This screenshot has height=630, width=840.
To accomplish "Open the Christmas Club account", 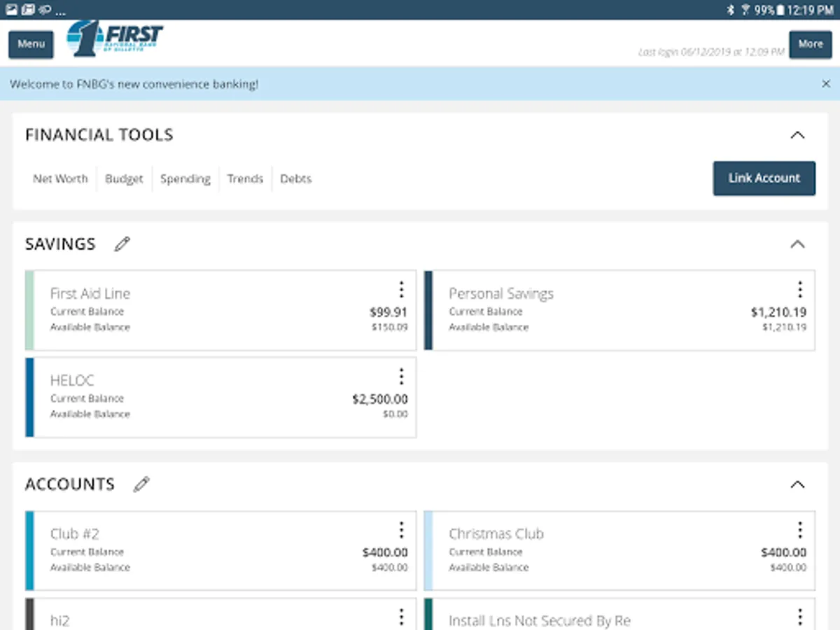I will (x=619, y=550).
